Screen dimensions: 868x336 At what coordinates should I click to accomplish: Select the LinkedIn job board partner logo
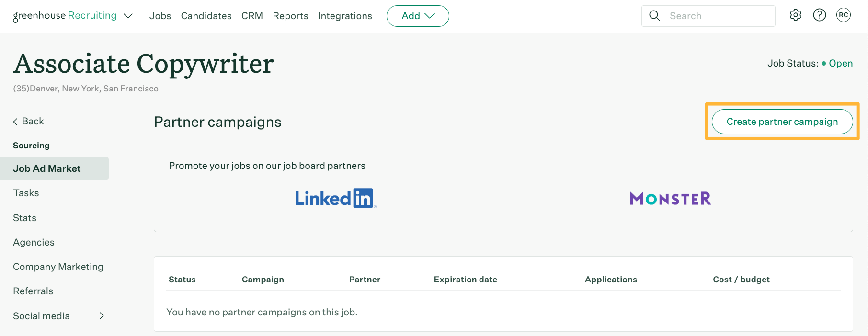coord(335,198)
